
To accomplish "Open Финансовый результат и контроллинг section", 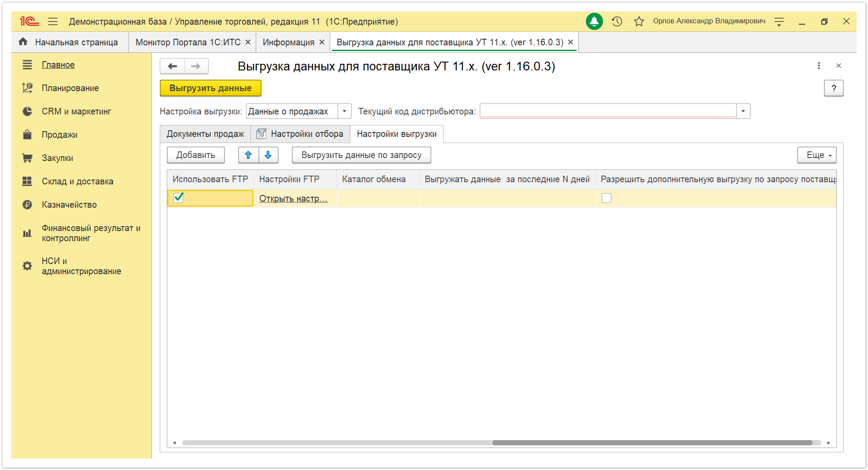I will (91, 233).
